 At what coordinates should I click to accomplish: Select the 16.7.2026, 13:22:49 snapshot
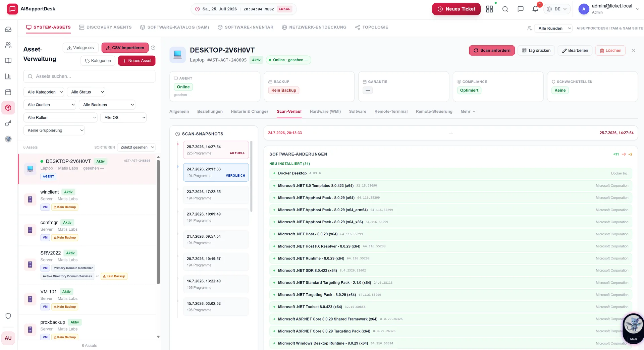point(216,284)
